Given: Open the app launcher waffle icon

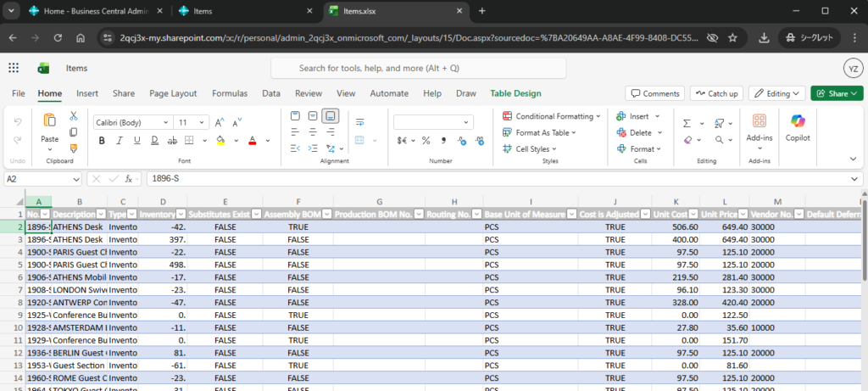Looking at the screenshot, I should tap(14, 68).
